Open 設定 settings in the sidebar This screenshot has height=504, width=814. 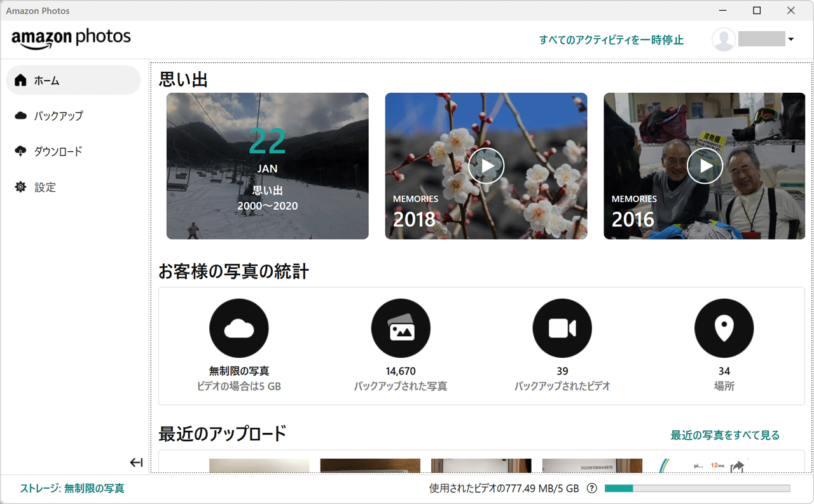click(x=73, y=187)
